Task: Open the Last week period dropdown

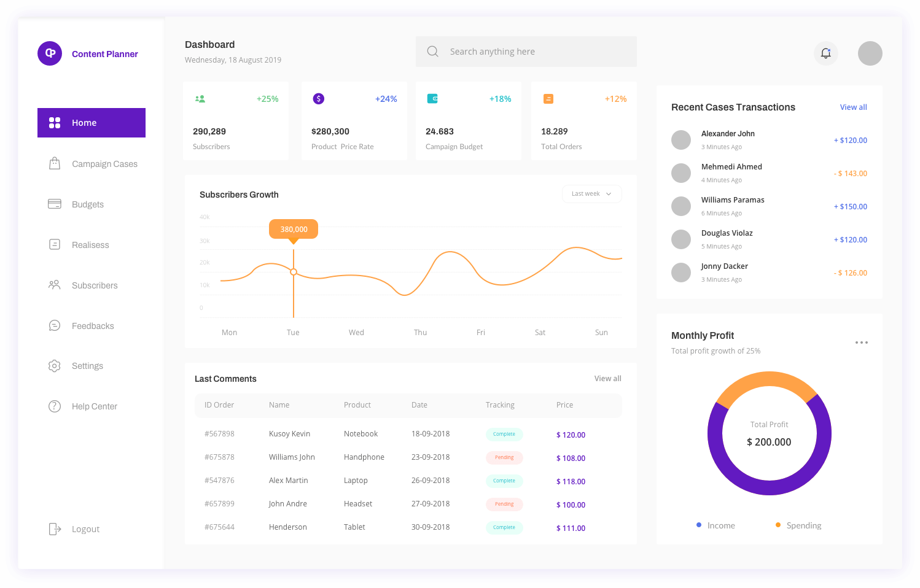Action: (592, 194)
